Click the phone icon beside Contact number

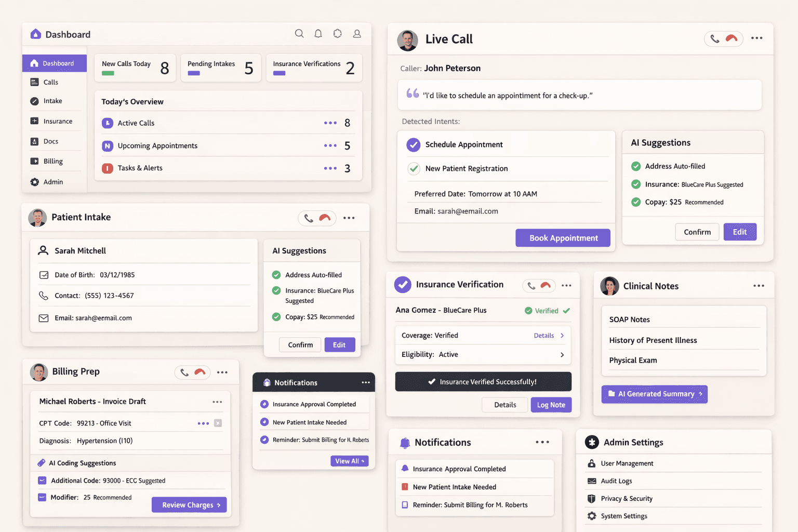44,296
